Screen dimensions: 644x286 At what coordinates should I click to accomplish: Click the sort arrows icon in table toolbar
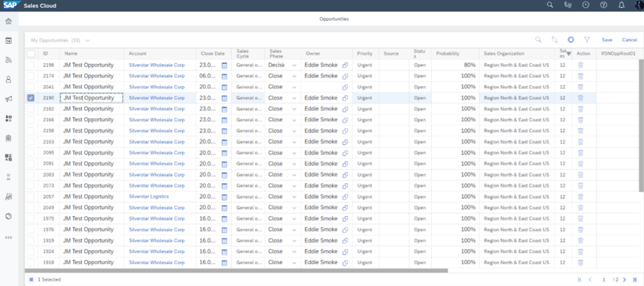[554, 40]
